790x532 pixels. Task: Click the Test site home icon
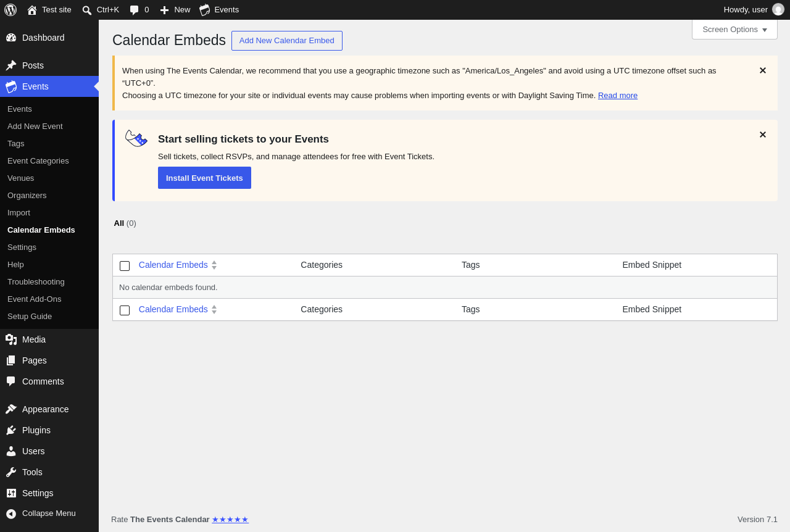tap(32, 10)
